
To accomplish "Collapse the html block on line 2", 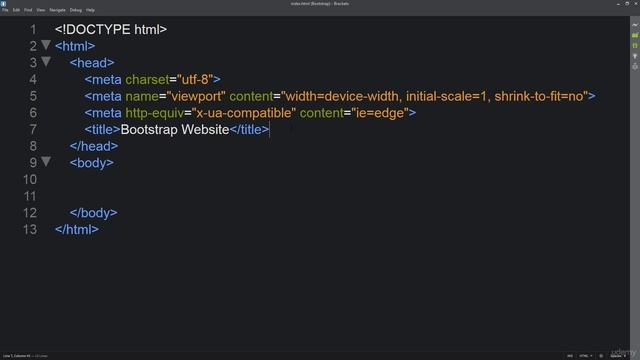I will pyautogui.click(x=46, y=45).
